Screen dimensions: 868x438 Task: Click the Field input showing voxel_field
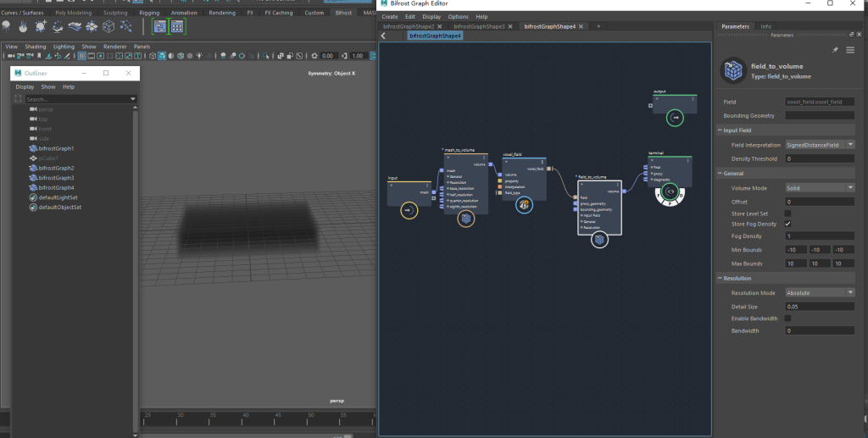pyautogui.click(x=820, y=102)
